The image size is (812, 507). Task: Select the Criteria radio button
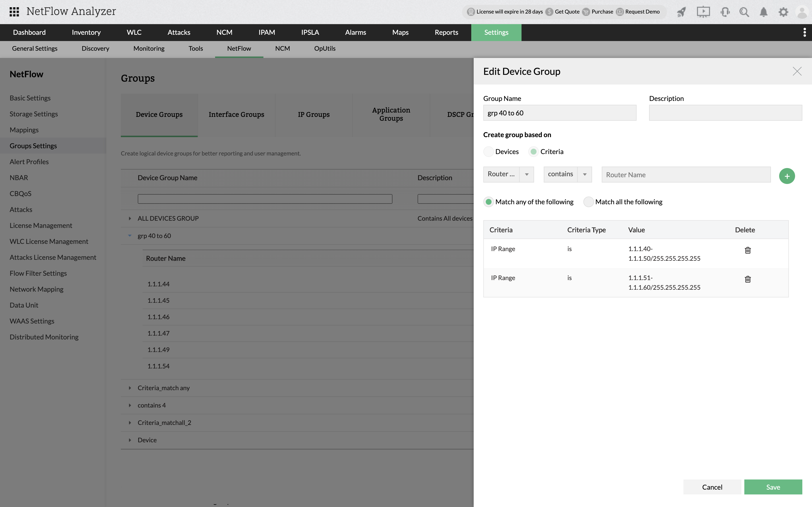(x=533, y=151)
